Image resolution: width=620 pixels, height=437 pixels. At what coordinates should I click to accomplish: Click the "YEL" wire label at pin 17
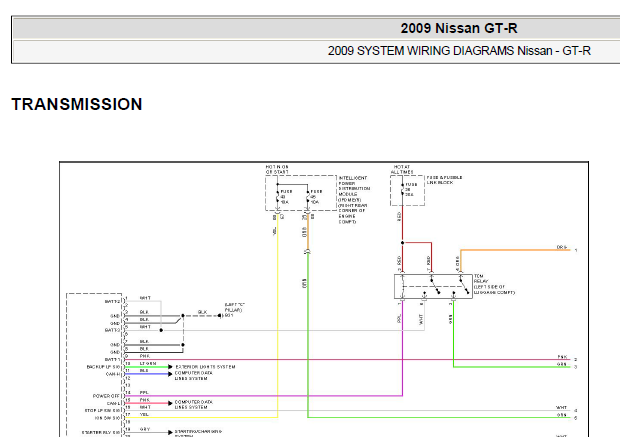pyautogui.click(x=144, y=414)
